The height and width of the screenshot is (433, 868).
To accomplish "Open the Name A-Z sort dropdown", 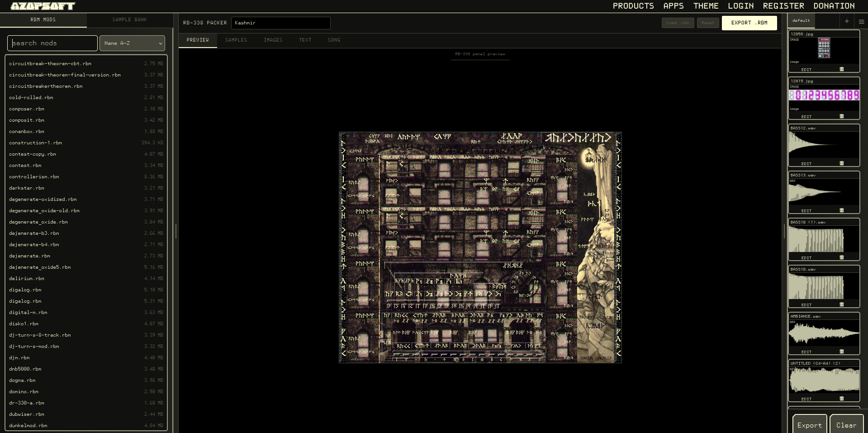I will (x=132, y=43).
